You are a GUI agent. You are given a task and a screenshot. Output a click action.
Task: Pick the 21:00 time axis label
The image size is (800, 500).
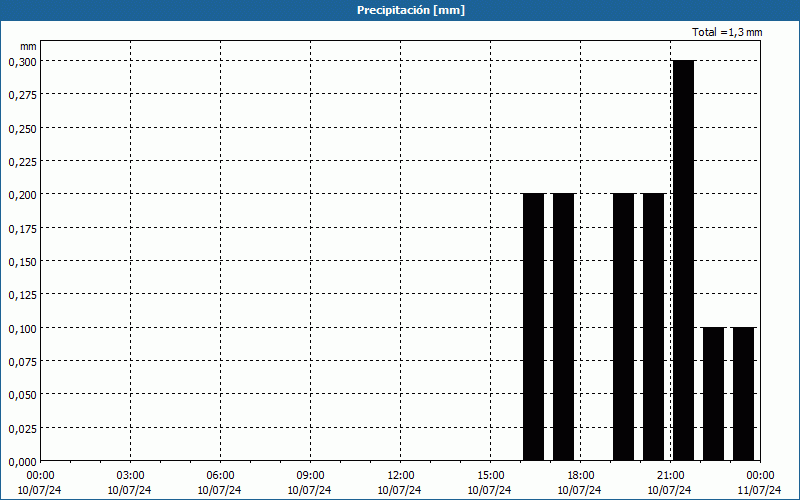[670, 476]
